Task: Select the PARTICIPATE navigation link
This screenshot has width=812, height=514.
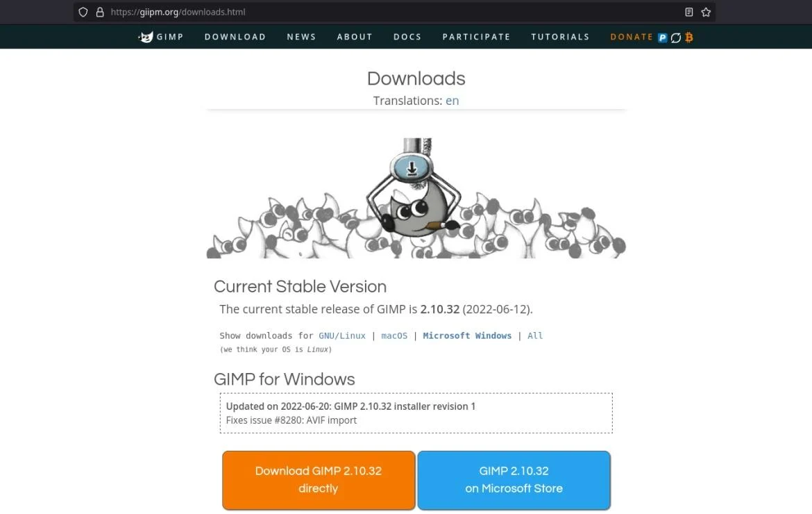Action: (x=476, y=37)
